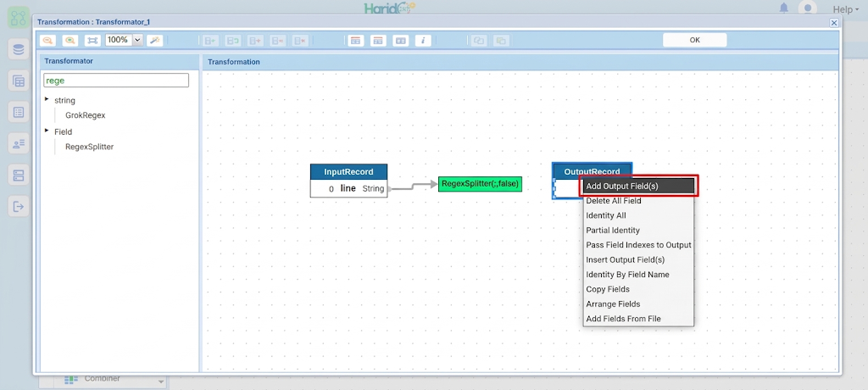This screenshot has height=390, width=868.
Task: Open the database stack sidebar icon
Action: pyautogui.click(x=19, y=50)
